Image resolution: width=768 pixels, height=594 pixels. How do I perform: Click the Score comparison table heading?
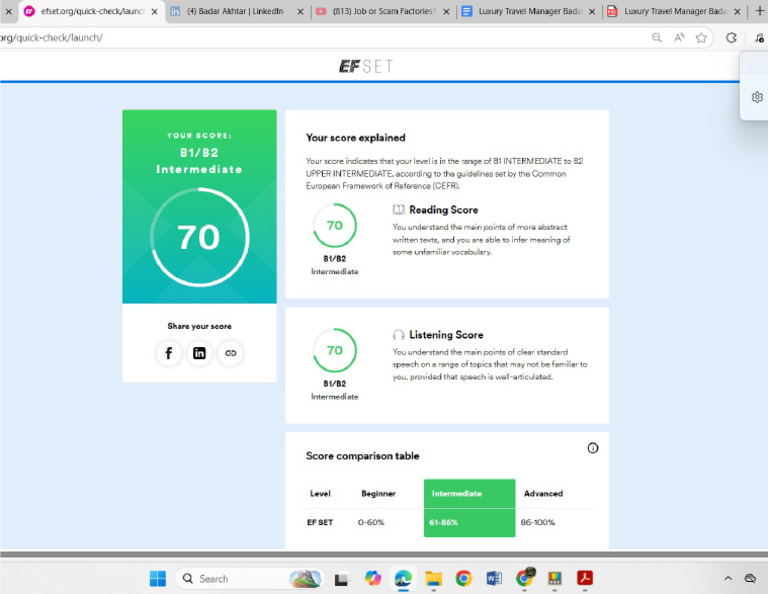[362, 456]
